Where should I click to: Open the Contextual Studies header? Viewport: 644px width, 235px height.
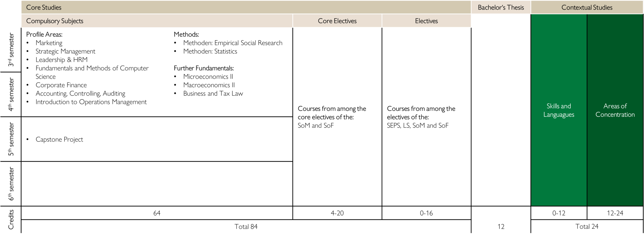pos(587,7)
